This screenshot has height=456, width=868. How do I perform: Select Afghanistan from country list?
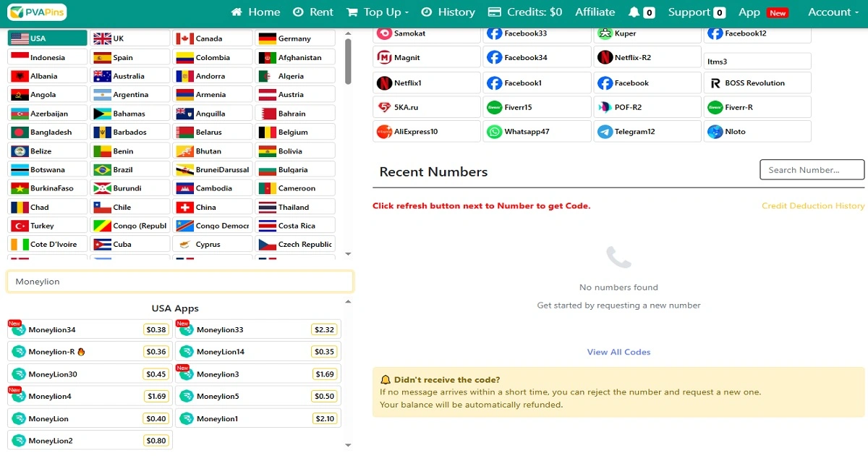295,57
